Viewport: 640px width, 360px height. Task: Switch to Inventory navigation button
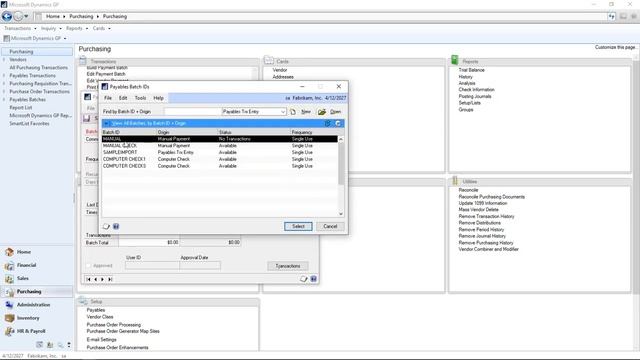pyautogui.click(x=37, y=318)
